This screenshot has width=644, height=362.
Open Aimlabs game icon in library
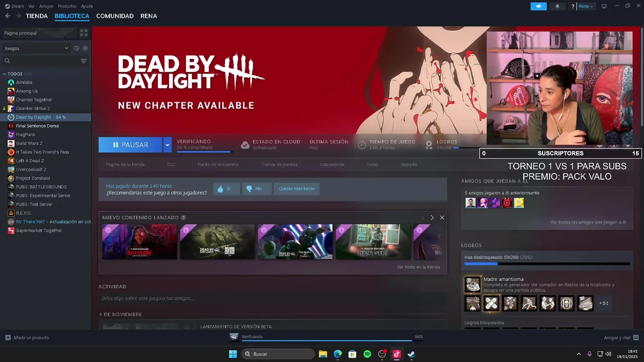[11, 82]
